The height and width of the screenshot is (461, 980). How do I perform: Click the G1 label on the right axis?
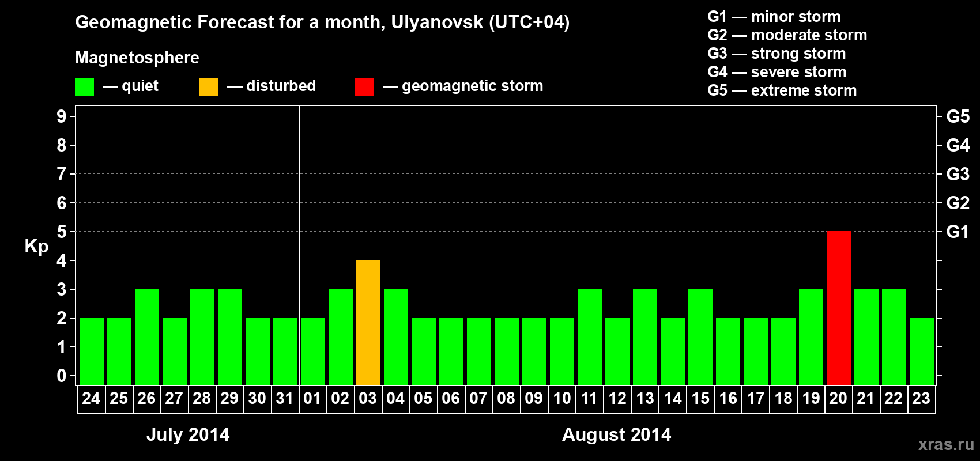[x=958, y=232]
